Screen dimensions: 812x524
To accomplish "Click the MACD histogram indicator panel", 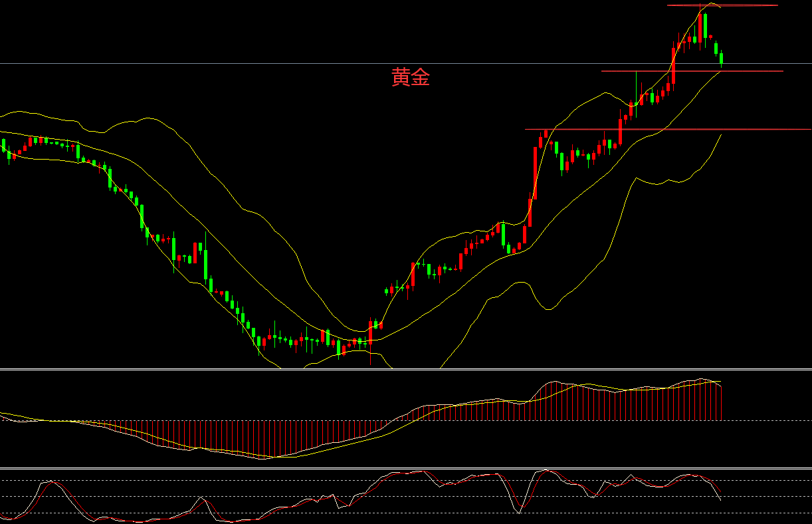I will click(x=406, y=419).
